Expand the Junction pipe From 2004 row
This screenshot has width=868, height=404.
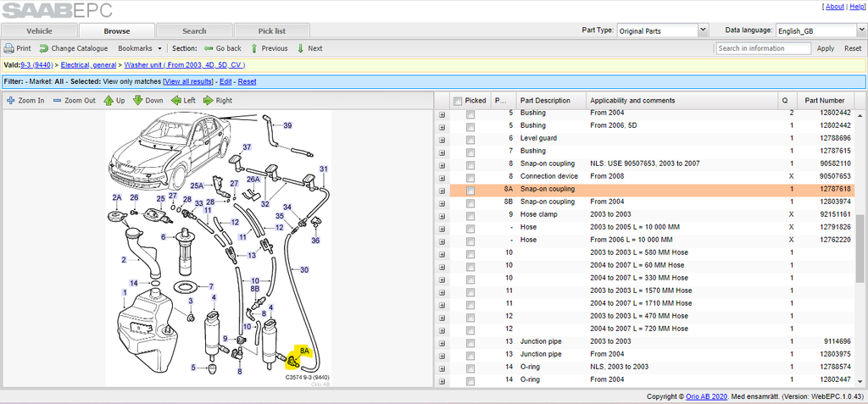[442, 357]
